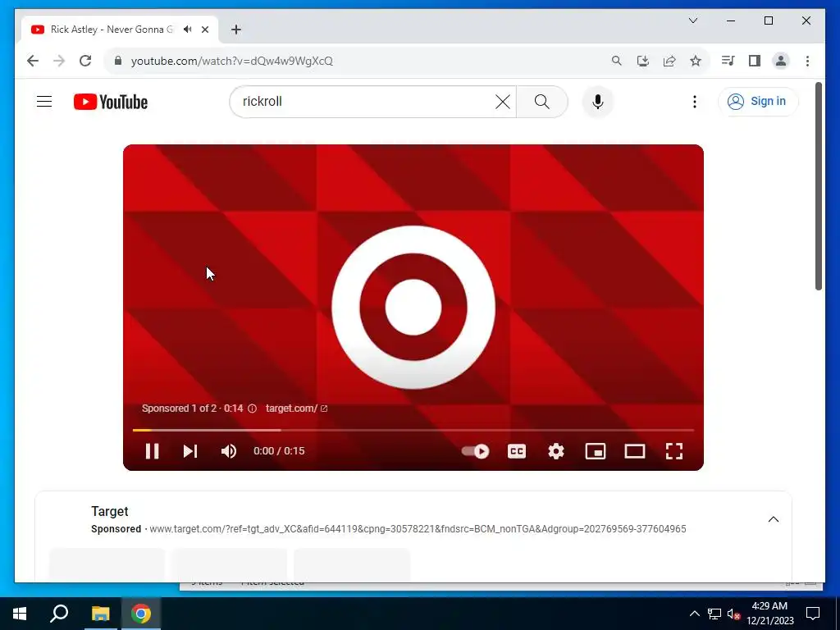Select the Rick Astley YouTube tab

click(112, 30)
